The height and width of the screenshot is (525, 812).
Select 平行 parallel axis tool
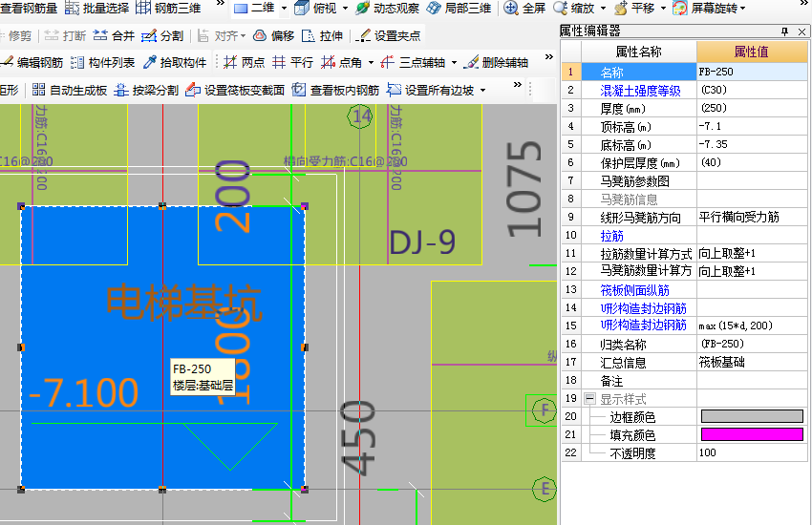(292, 62)
